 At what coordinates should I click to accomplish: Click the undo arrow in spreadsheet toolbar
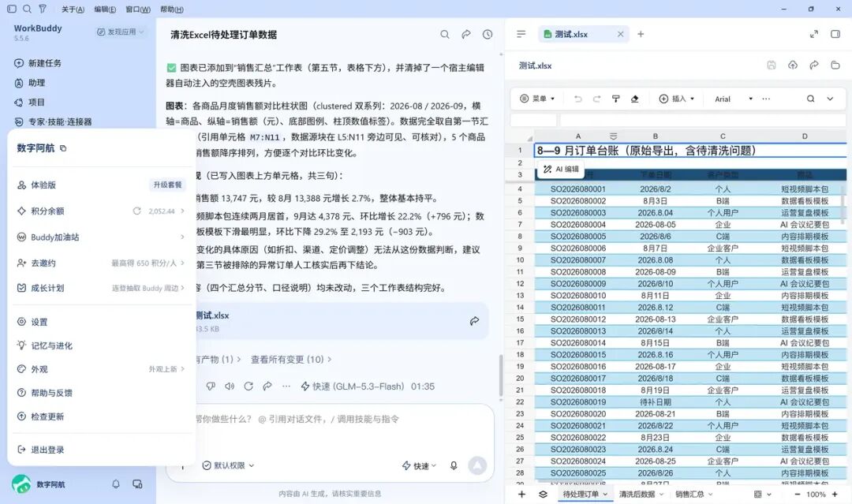[577, 99]
